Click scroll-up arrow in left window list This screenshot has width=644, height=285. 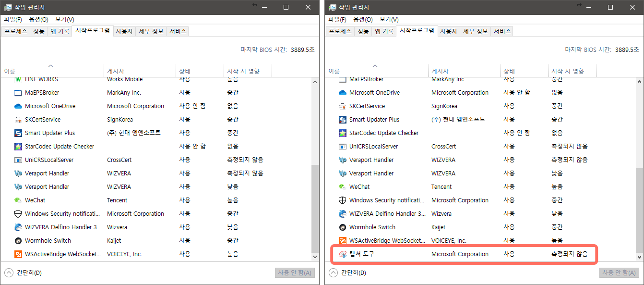click(x=315, y=82)
